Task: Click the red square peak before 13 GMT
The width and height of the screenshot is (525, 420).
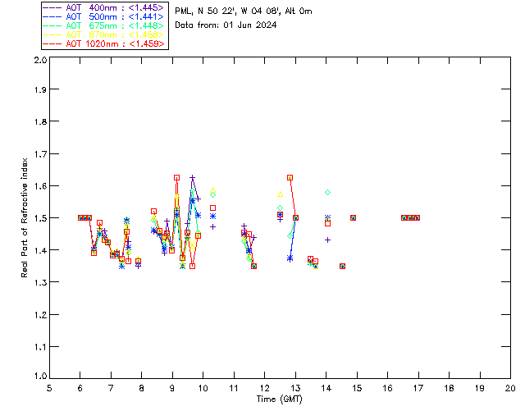Action: click(290, 177)
